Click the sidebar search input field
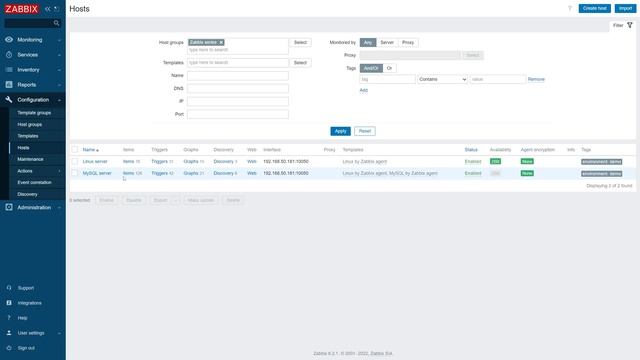The width and height of the screenshot is (640, 360). point(29,23)
